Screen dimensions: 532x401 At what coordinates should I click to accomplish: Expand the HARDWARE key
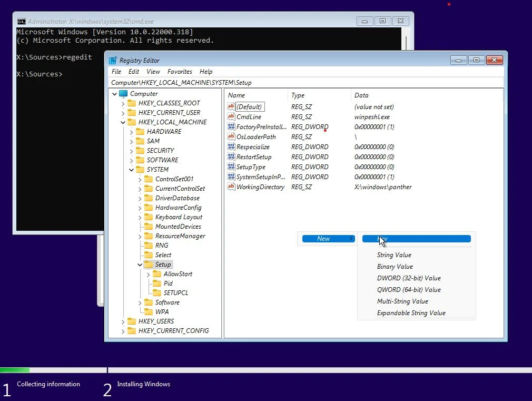pos(131,132)
